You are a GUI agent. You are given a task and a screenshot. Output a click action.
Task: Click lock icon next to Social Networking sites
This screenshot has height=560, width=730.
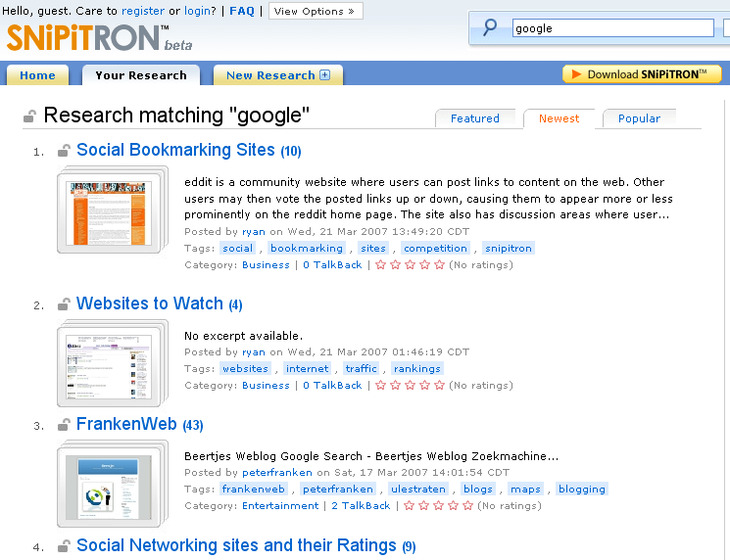(x=64, y=545)
